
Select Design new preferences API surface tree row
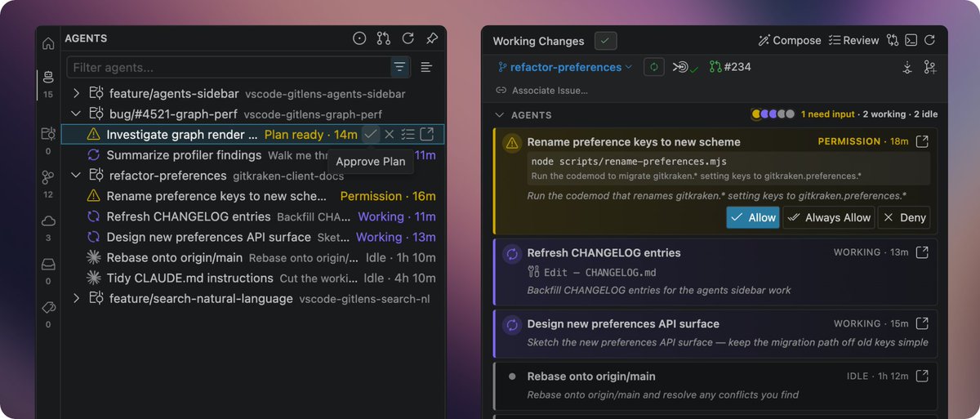coord(254,237)
